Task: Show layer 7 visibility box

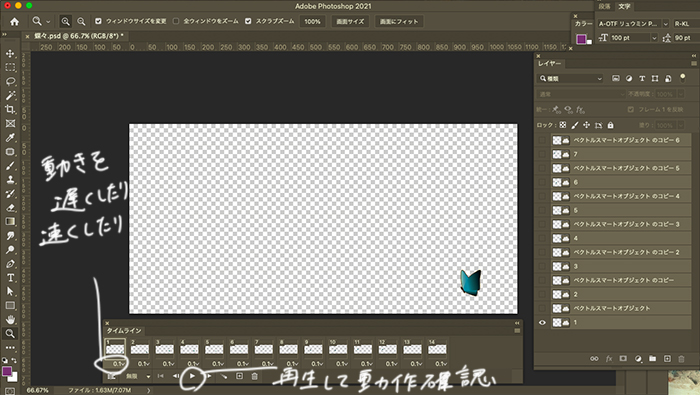Action: (x=542, y=154)
